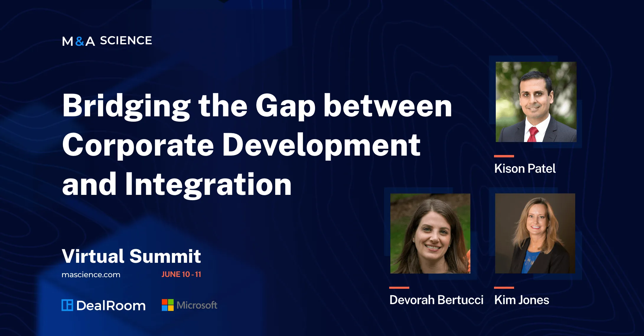Click the DealRoom wordmark text
Screen dimensions: 644x336
pos(111,306)
